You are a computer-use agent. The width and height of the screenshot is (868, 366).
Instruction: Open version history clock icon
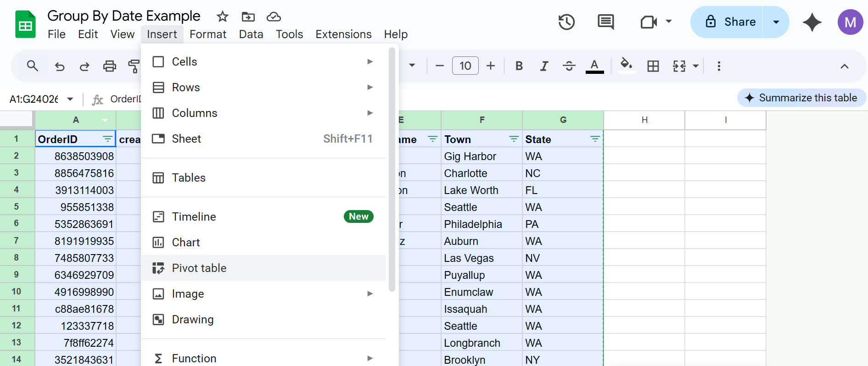pyautogui.click(x=566, y=22)
